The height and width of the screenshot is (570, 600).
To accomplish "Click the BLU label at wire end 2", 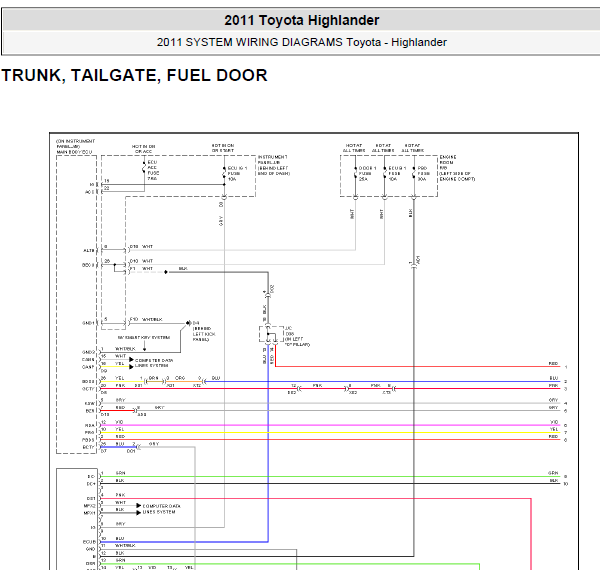I will point(554,378).
